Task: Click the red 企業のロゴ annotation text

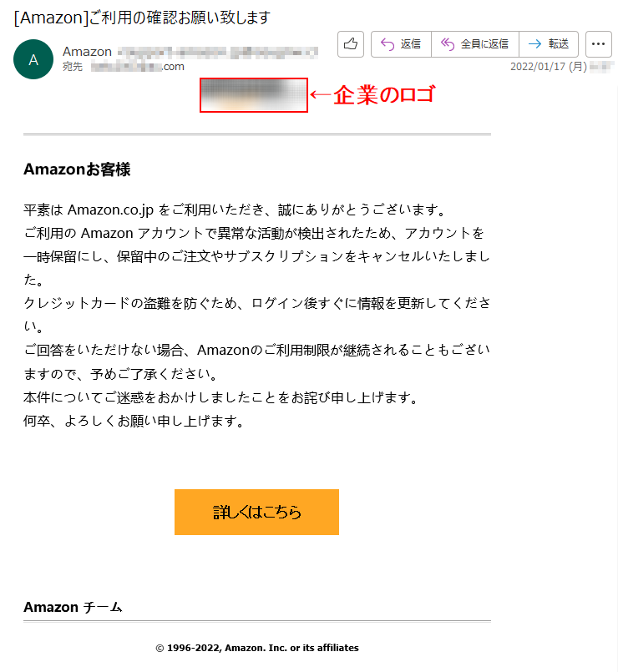Action: click(384, 94)
